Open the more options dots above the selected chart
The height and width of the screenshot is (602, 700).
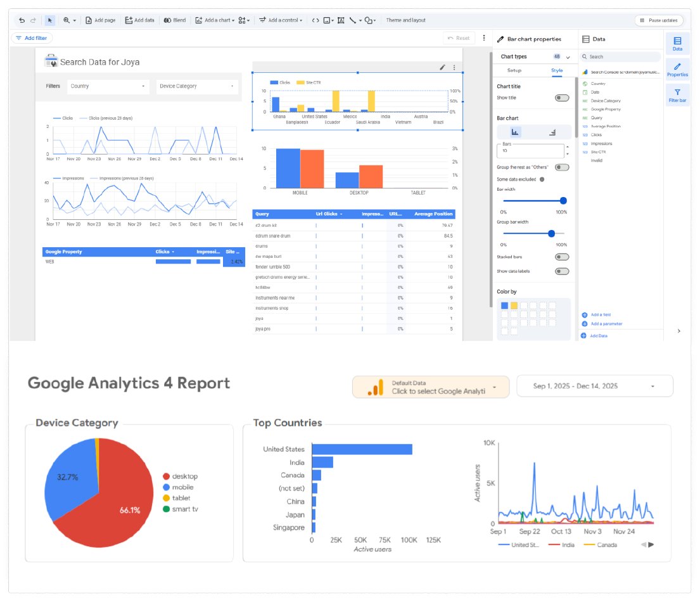(454, 67)
